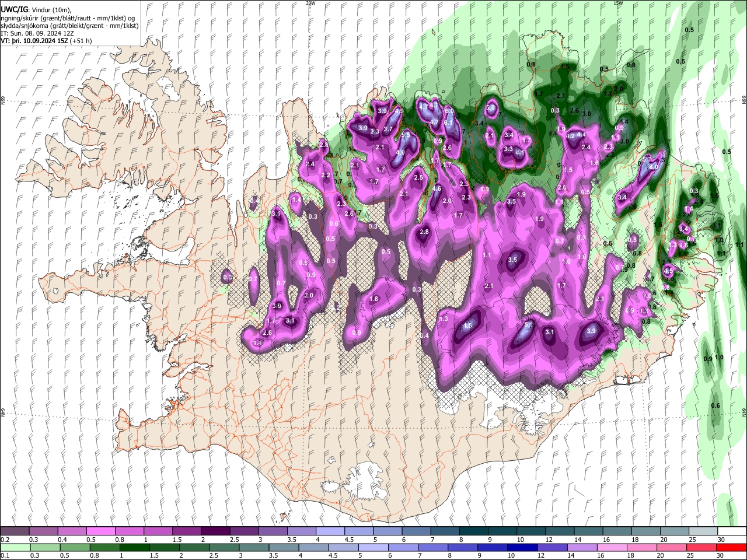Click the light lavender swatch labeled 4 in snow legend
The height and width of the screenshot is (560, 747).
[330, 531]
